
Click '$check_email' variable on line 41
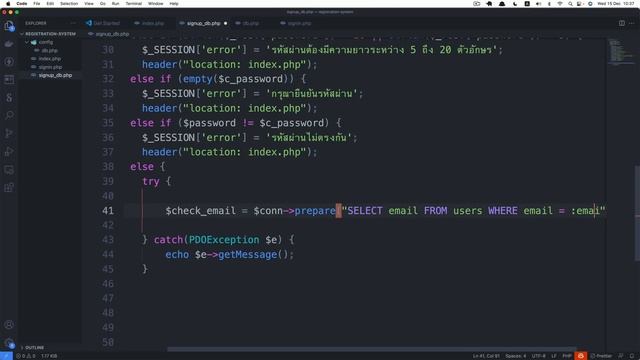(200, 211)
